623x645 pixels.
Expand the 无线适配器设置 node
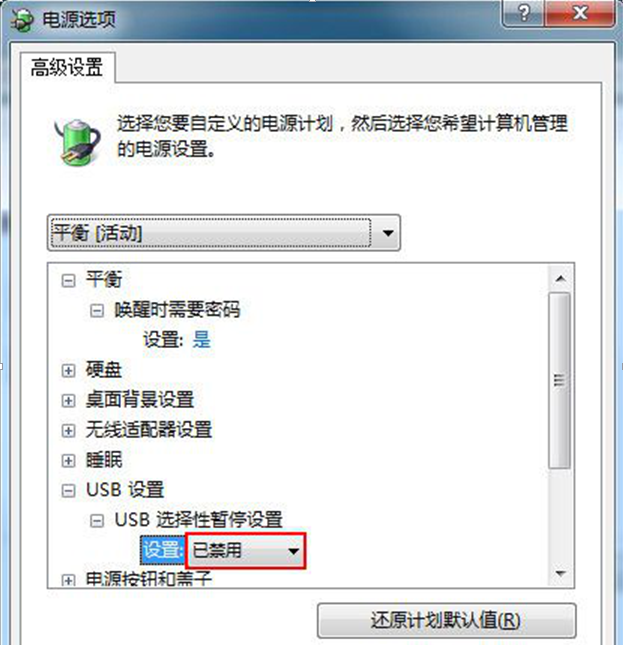coord(68,431)
